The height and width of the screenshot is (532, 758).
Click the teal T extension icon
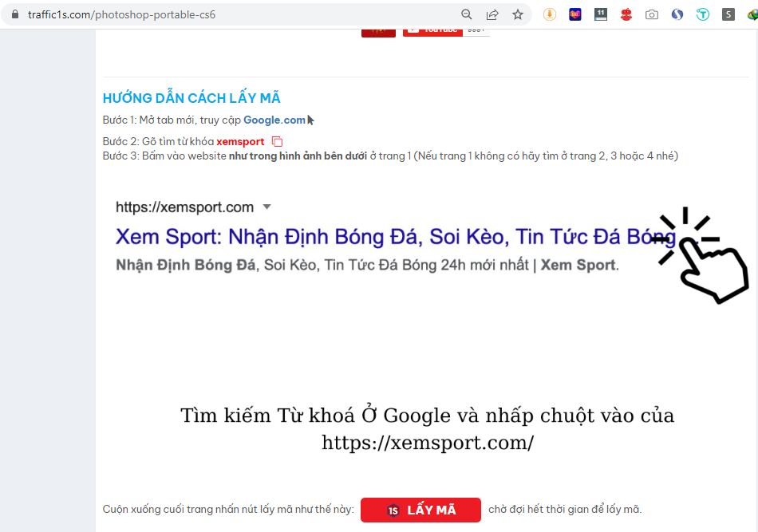[703, 14]
